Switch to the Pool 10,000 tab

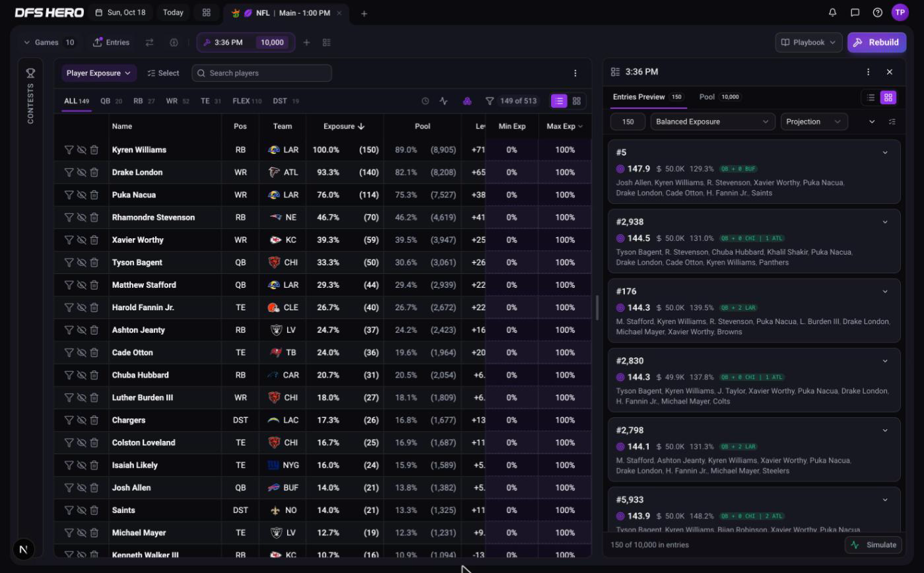tap(719, 97)
